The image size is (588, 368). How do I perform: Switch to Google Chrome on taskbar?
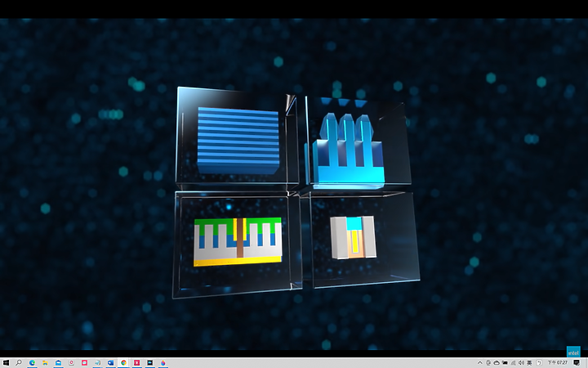coord(123,363)
